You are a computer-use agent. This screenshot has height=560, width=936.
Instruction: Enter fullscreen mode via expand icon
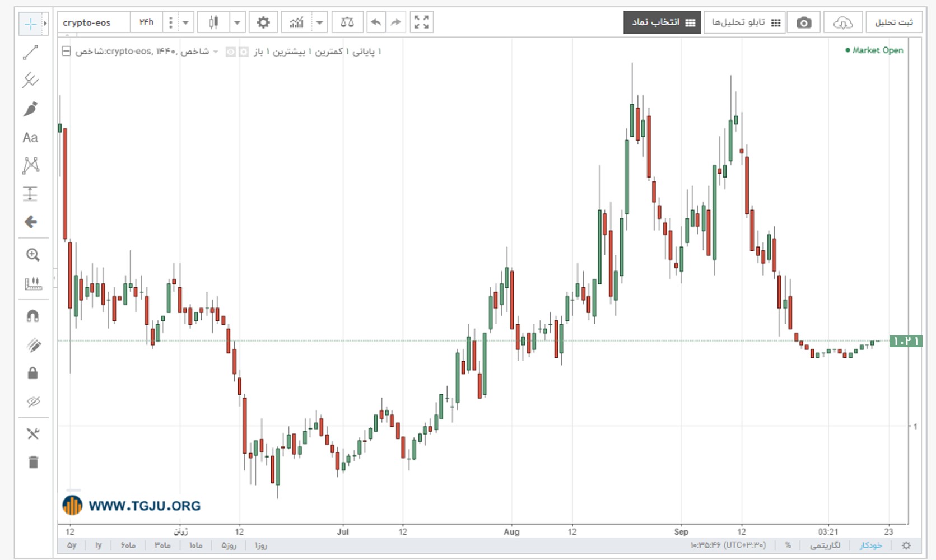pyautogui.click(x=421, y=22)
